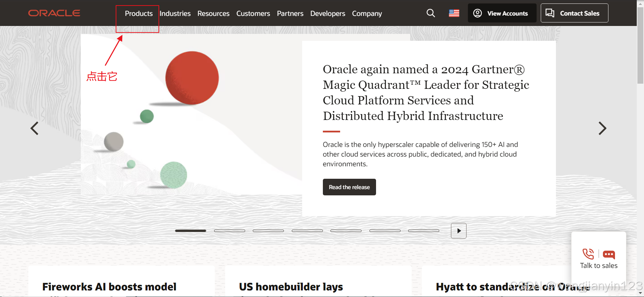Play the carousel autoplay
The height and width of the screenshot is (297, 644).
coord(459,231)
